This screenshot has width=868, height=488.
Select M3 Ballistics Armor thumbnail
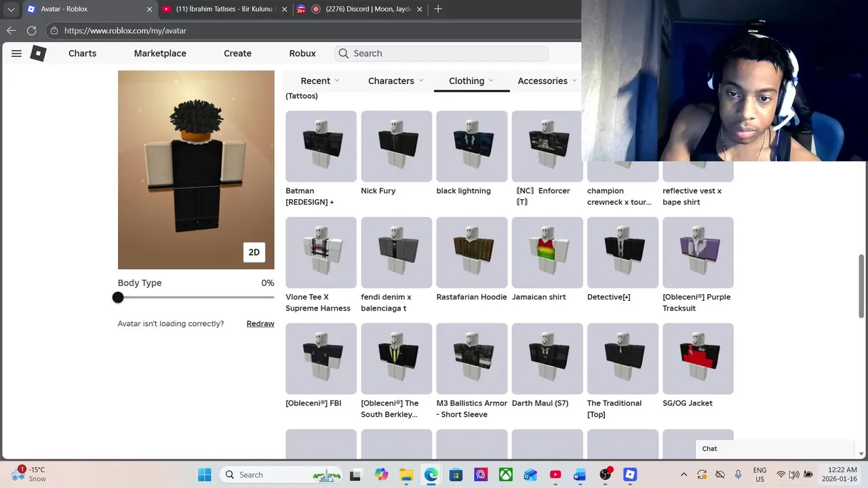click(472, 359)
